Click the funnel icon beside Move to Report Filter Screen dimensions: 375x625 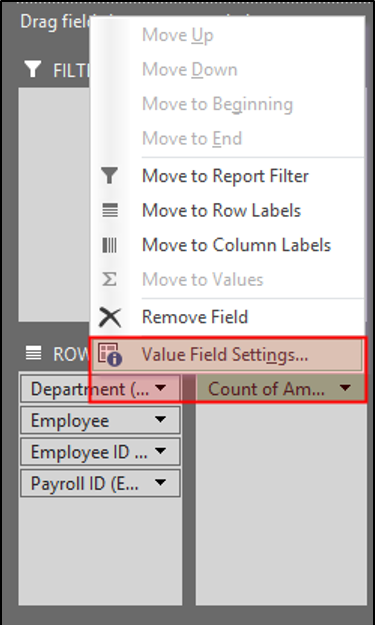110,175
